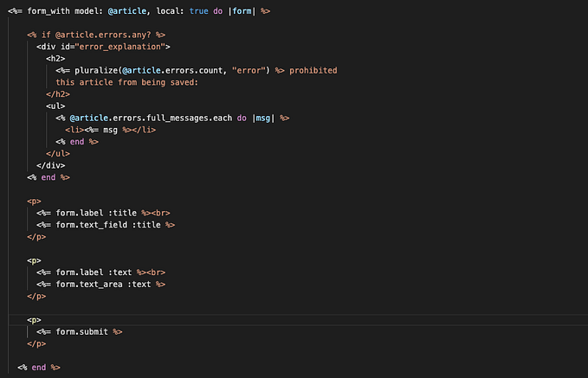Click the '<p>' tag above form.label :title

click(x=34, y=202)
